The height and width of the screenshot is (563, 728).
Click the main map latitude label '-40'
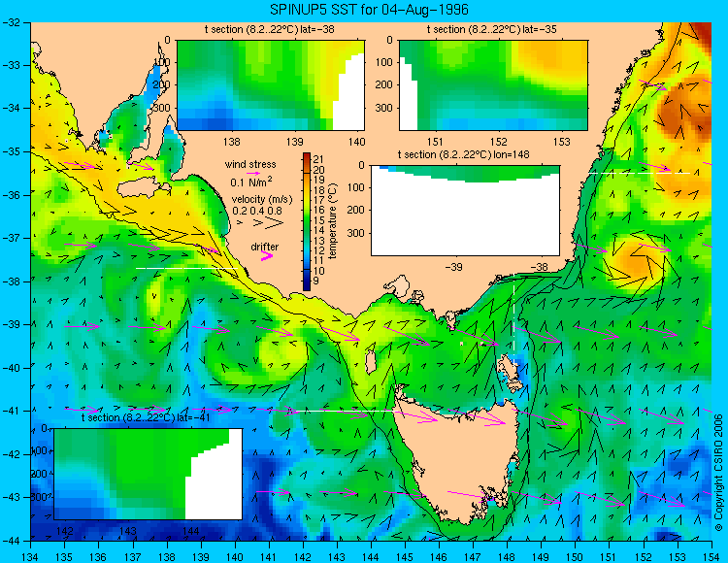pyautogui.click(x=11, y=368)
